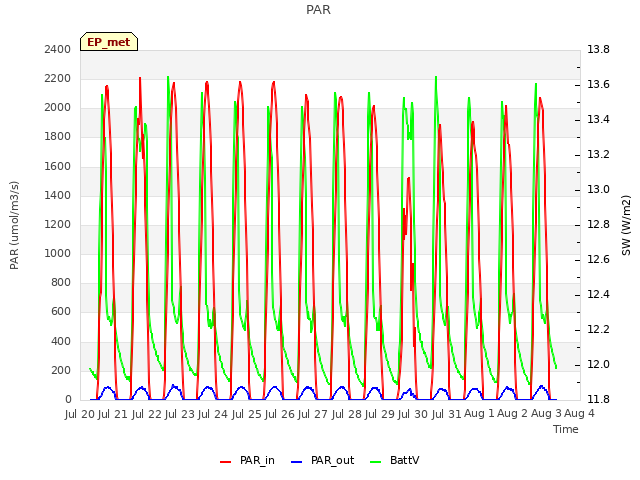Click the Jul 20 date tick label

point(80,414)
